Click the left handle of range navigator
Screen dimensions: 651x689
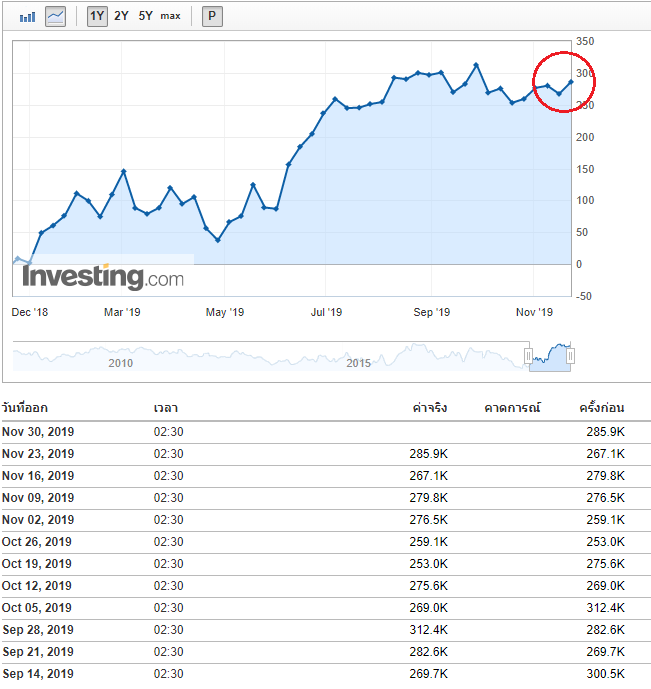coord(529,357)
